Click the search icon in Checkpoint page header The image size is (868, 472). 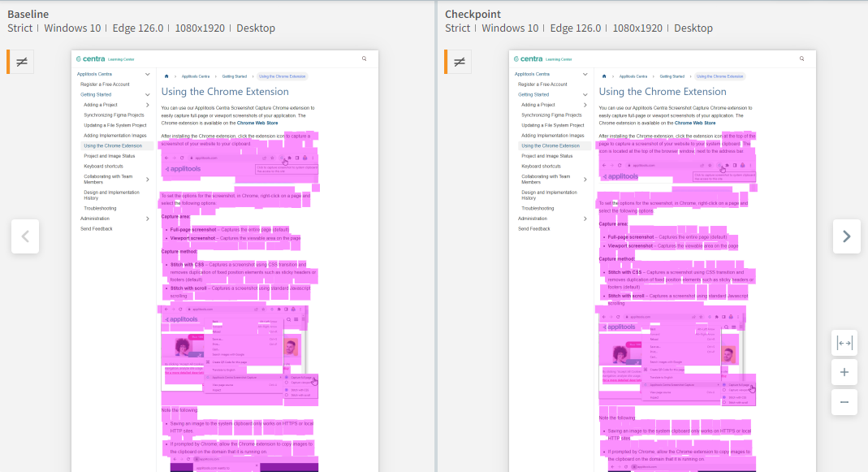pos(801,58)
